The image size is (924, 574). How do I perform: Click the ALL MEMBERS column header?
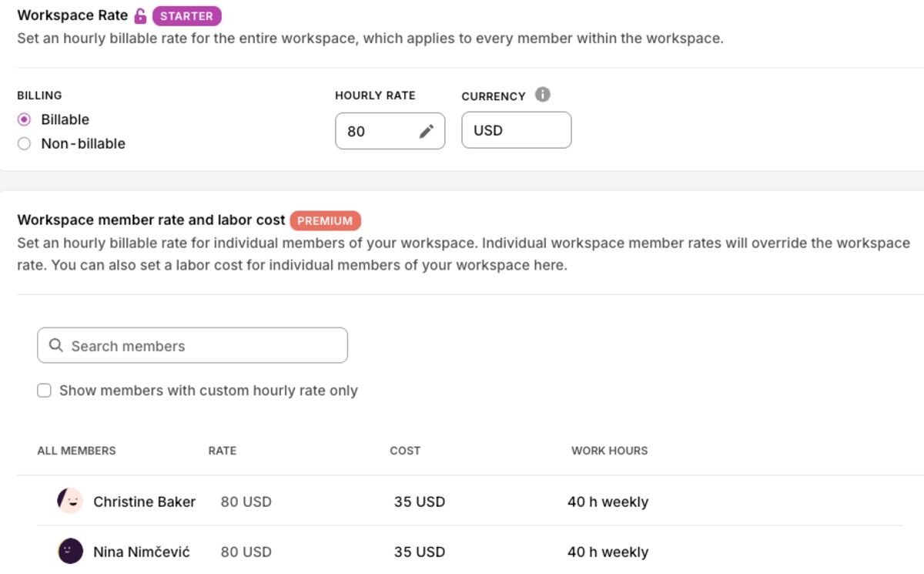point(76,451)
